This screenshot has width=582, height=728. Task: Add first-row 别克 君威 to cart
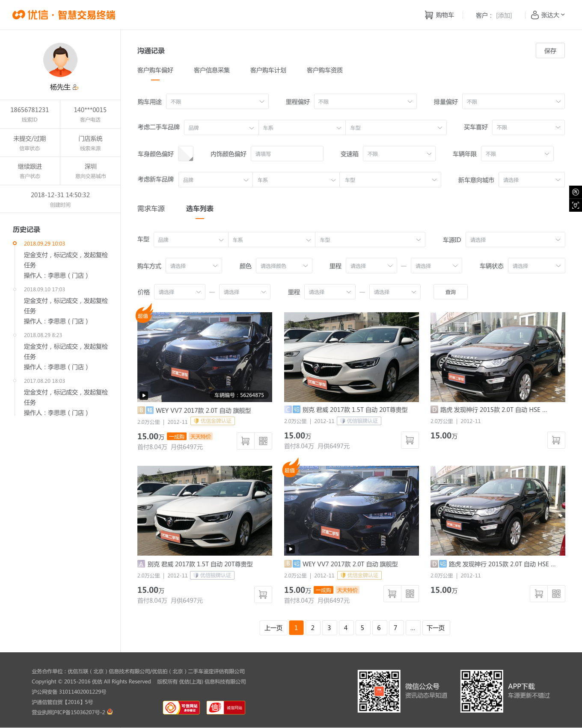pyautogui.click(x=410, y=440)
